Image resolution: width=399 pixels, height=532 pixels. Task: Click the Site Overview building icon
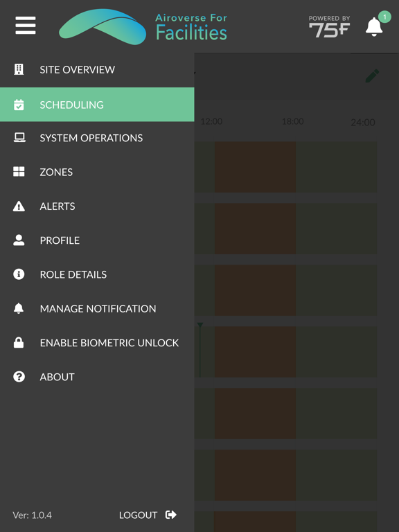(x=19, y=69)
